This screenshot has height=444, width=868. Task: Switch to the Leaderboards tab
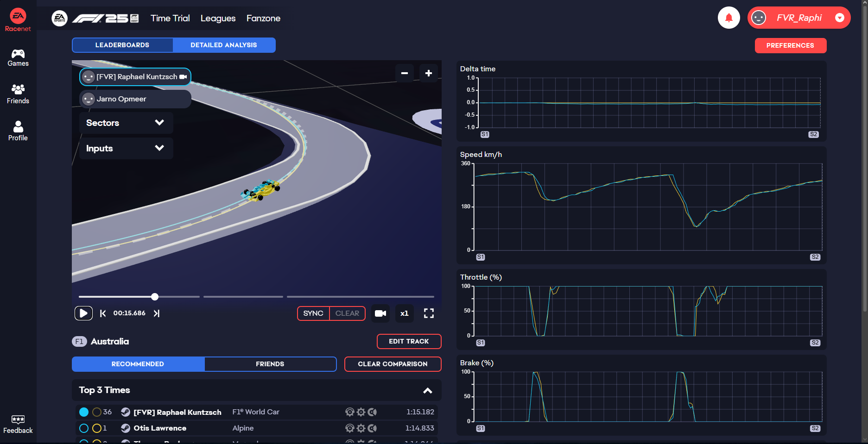pyautogui.click(x=122, y=45)
